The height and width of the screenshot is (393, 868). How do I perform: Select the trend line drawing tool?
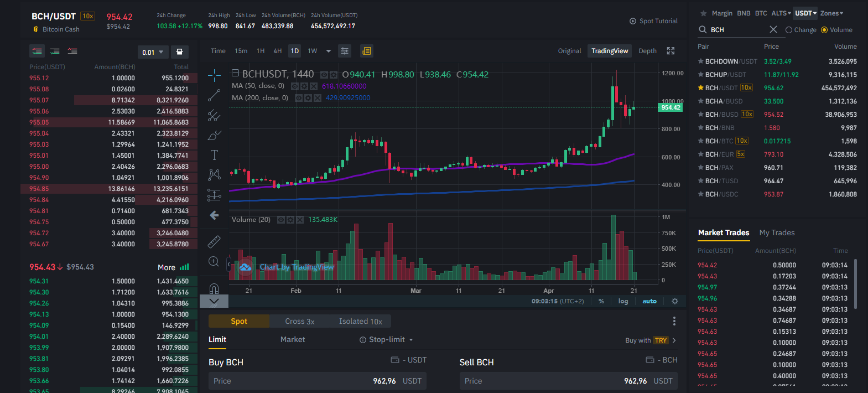coord(214,96)
